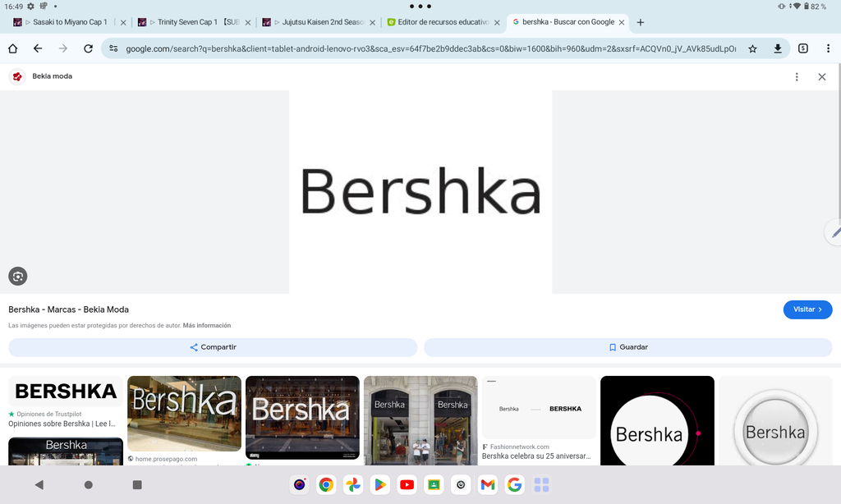Open Fashionnetwork.com logo comparison thumbnail

pyautogui.click(x=539, y=407)
